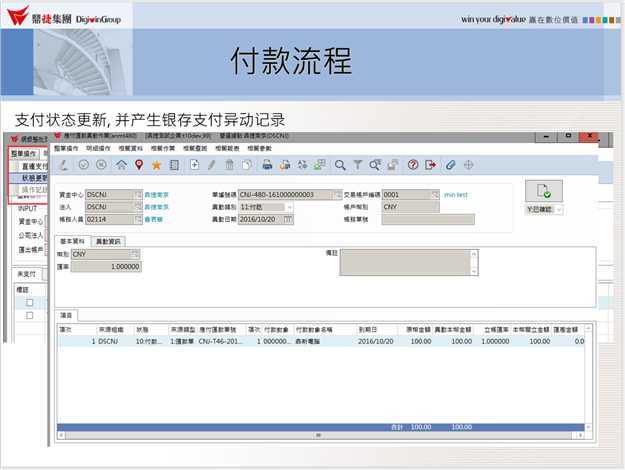Screen dimensions: 625x470
Task: Click the orange star favorites icon
Action: click(155, 164)
